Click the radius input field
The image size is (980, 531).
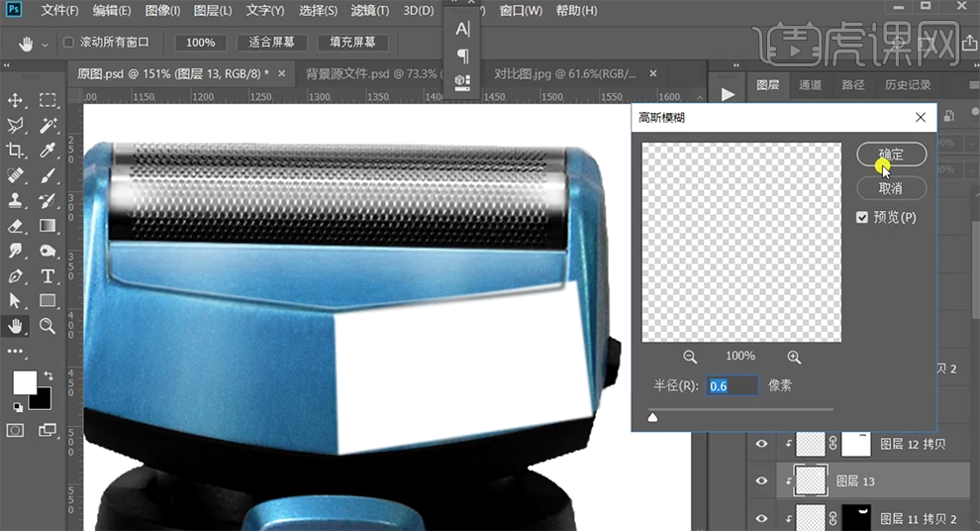(x=732, y=385)
